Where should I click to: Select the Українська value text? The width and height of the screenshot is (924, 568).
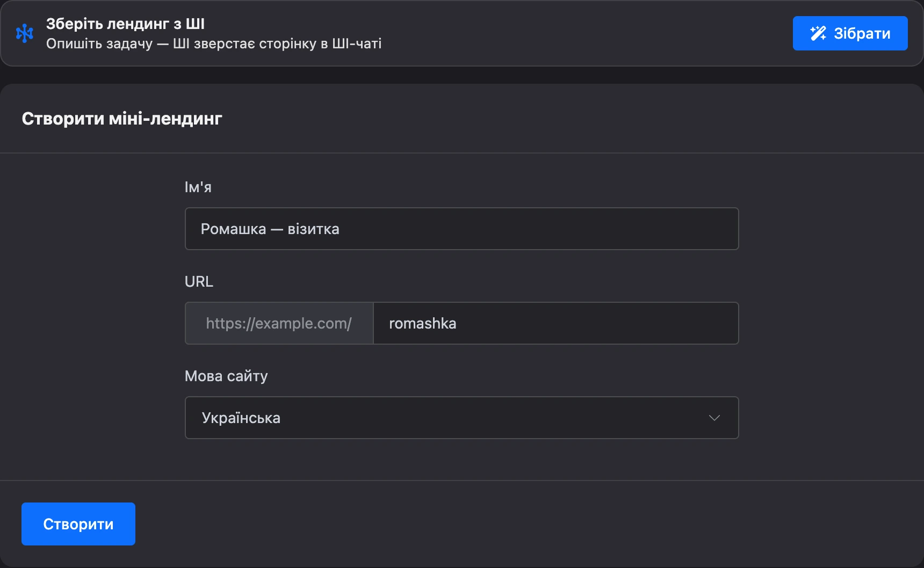[241, 418]
